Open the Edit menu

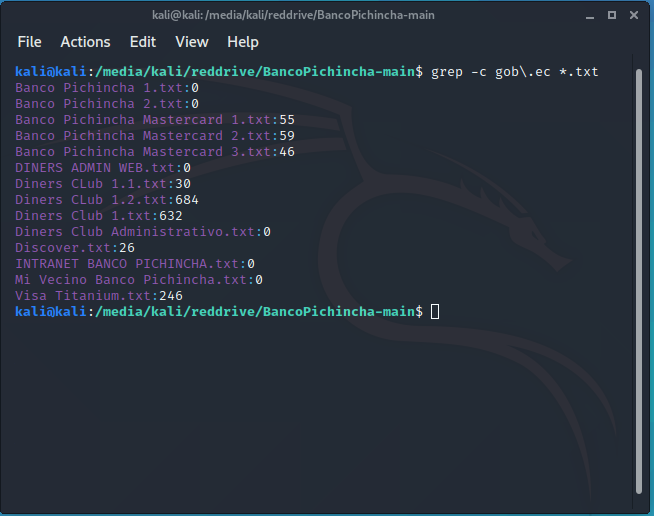point(143,42)
